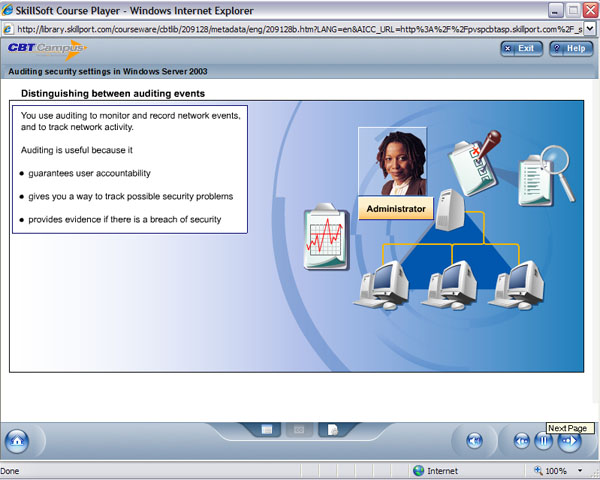
Task: Toggle the audio speaker button
Action: [x=475, y=441]
